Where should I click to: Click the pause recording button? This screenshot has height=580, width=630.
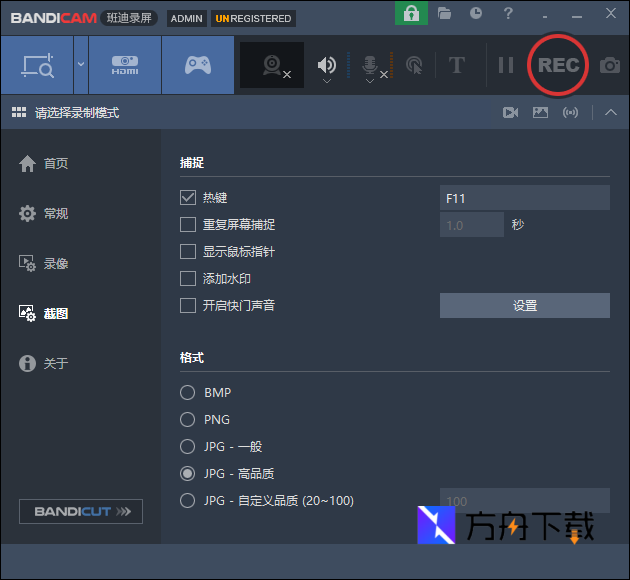click(x=505, y=65)
